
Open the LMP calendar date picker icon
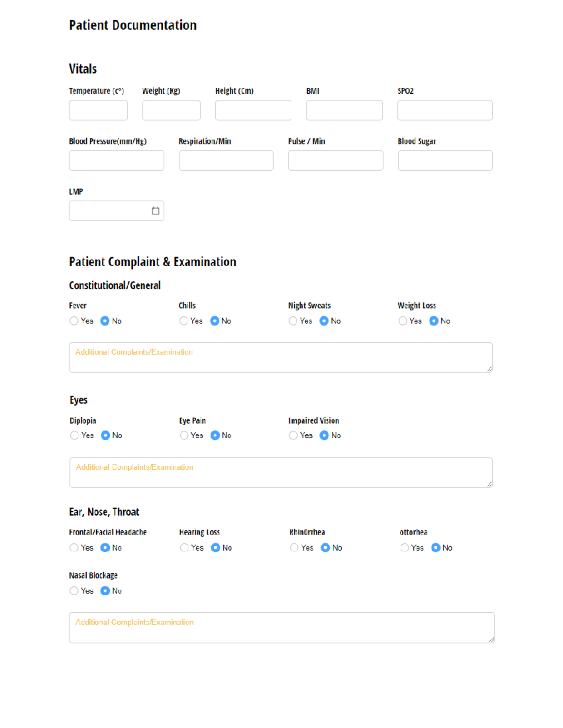point(155,211)
